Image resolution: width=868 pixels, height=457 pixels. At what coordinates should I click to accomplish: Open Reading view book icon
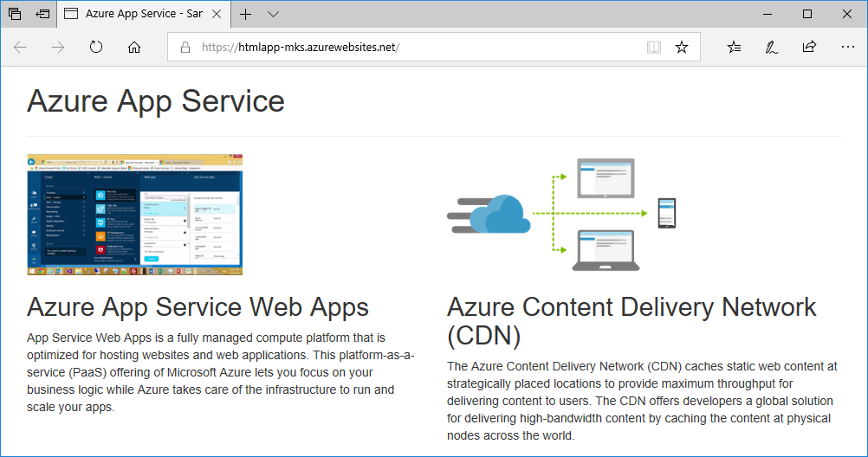point(654,47)
